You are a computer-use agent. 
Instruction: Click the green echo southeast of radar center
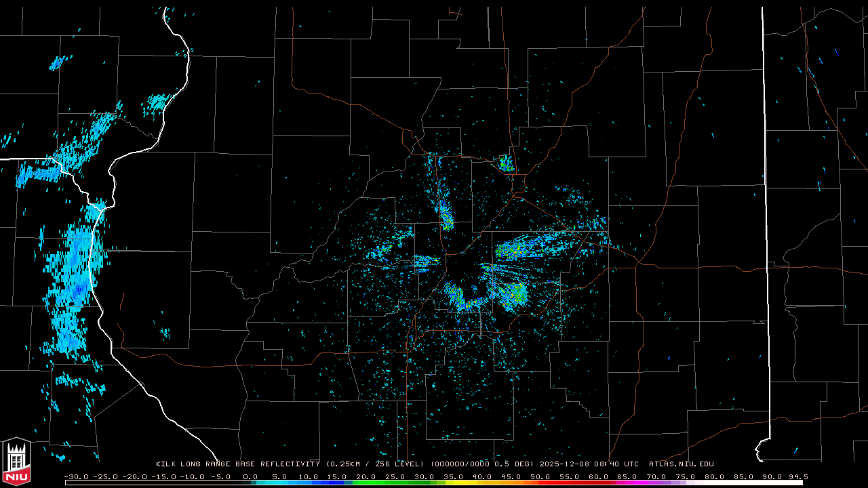point(513,294)
